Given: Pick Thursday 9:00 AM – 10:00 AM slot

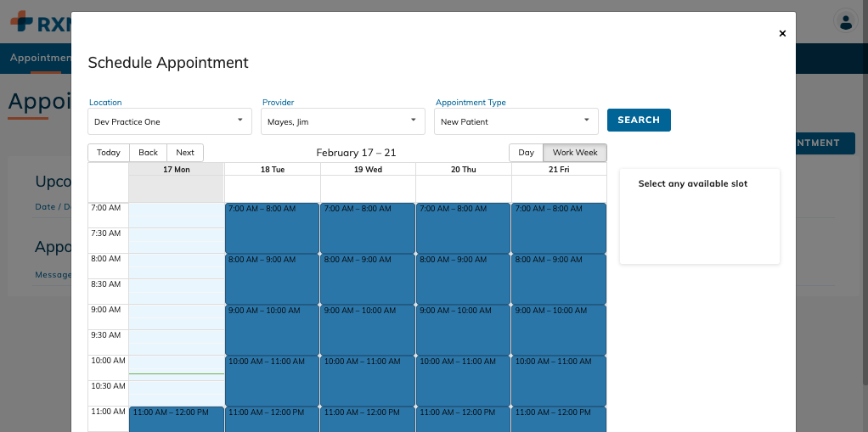Looking at the screenshot, I should pyautogui.click(x=464, y=330).
